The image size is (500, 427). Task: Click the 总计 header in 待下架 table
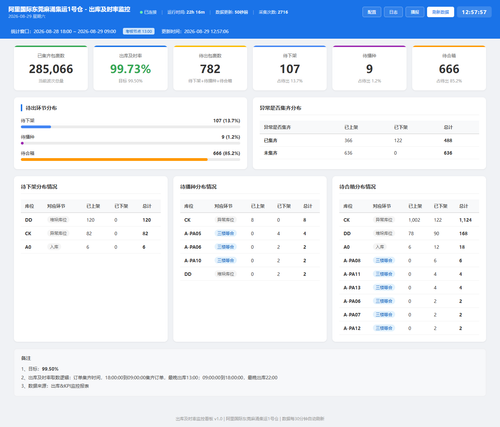point(147,206)
